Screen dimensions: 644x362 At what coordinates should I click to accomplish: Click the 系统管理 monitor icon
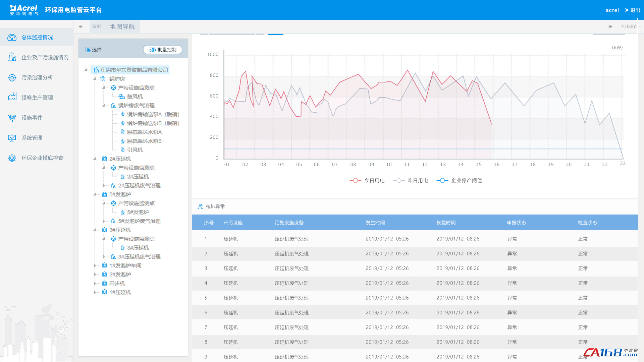12,138
